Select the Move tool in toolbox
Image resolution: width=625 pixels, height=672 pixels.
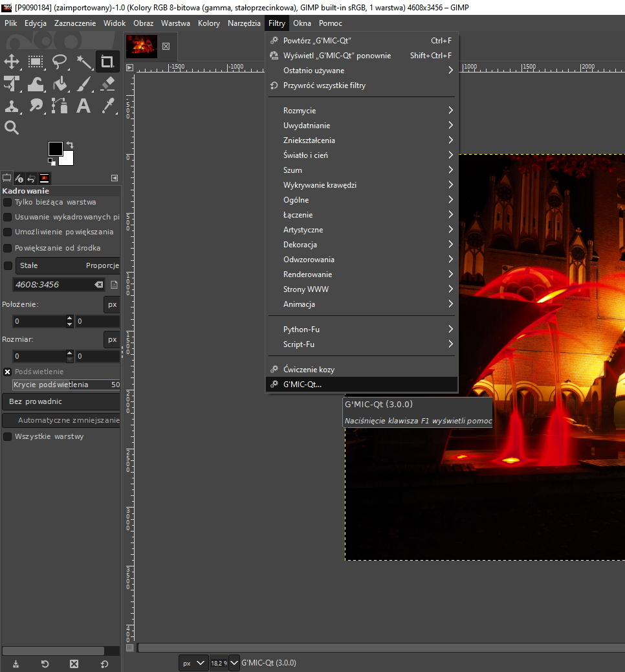12,62
